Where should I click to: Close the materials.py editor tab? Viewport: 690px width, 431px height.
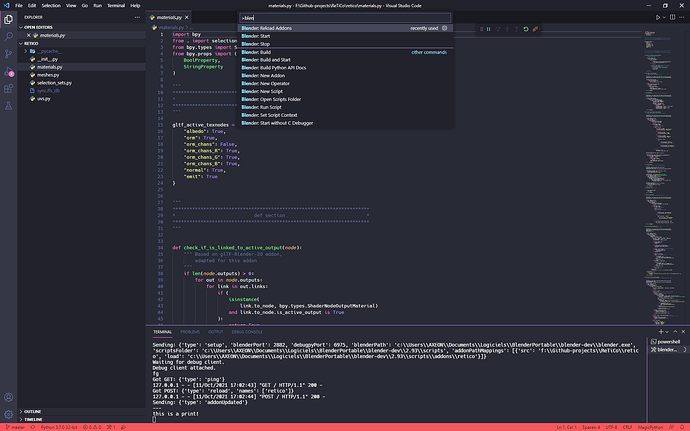pos(187,17)
